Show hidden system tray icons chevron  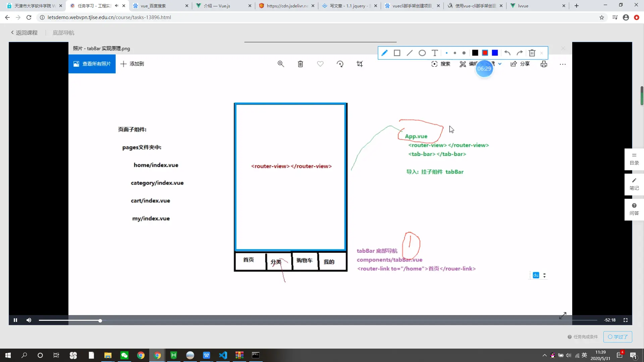pyautogui.click(x=544, y=355)
